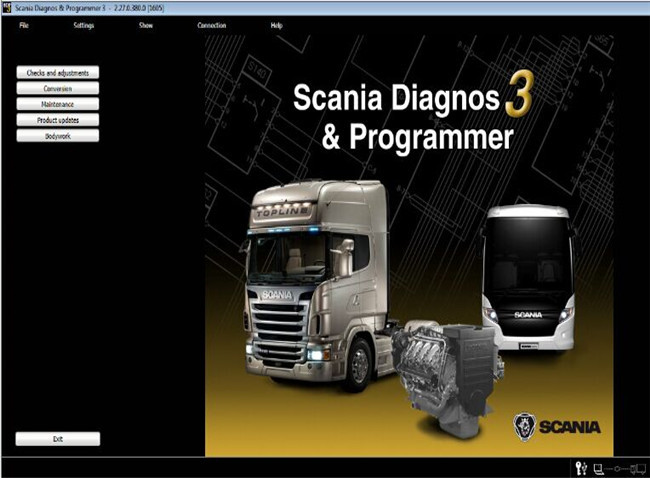Click the Exit button
Image resolution: width=650 pixels, height=478 pixels.
[58, 439]
